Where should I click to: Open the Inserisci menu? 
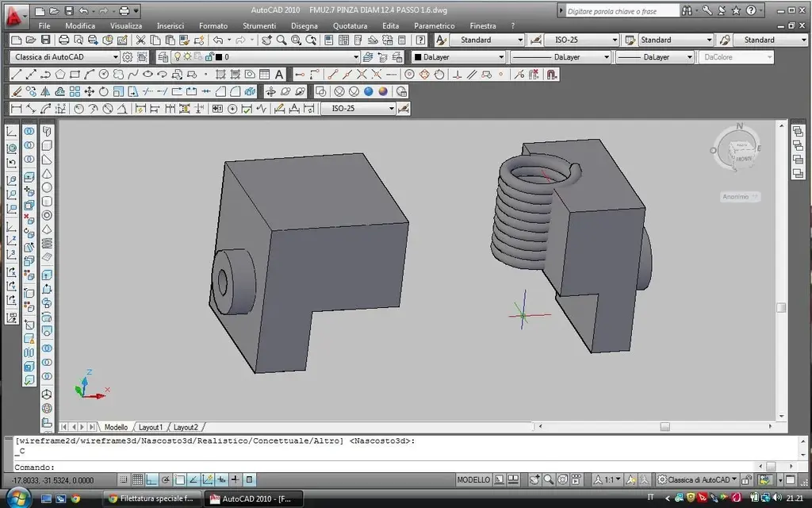[x=170, y=25]
